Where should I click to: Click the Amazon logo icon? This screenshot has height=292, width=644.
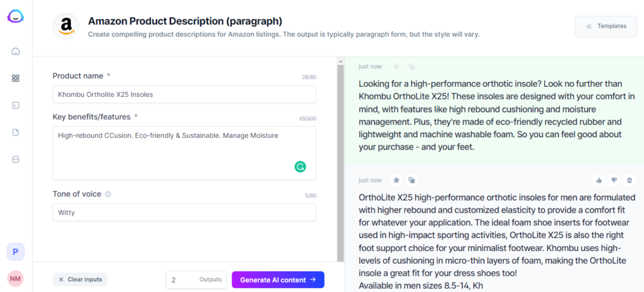[65, 26]
